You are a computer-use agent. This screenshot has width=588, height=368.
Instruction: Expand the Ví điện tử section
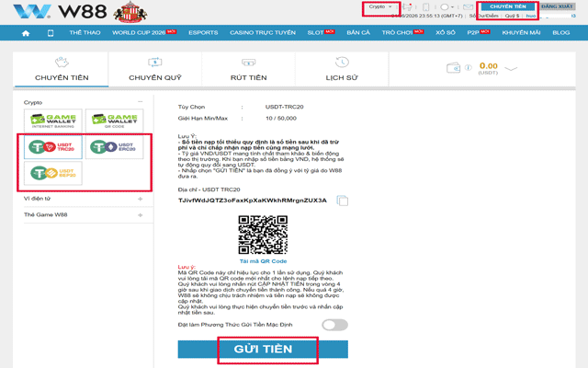coord(140,199)
